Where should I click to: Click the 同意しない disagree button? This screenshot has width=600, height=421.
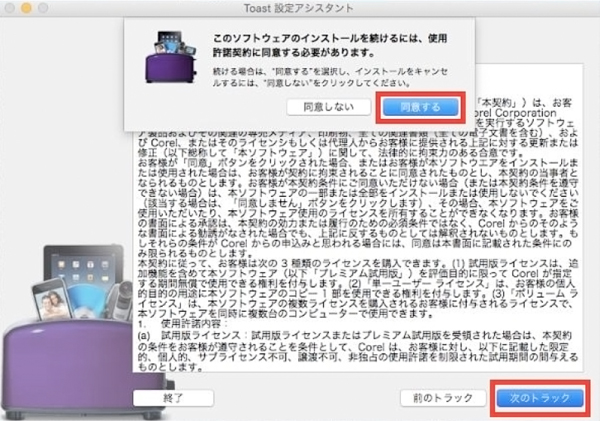(328, 107)
